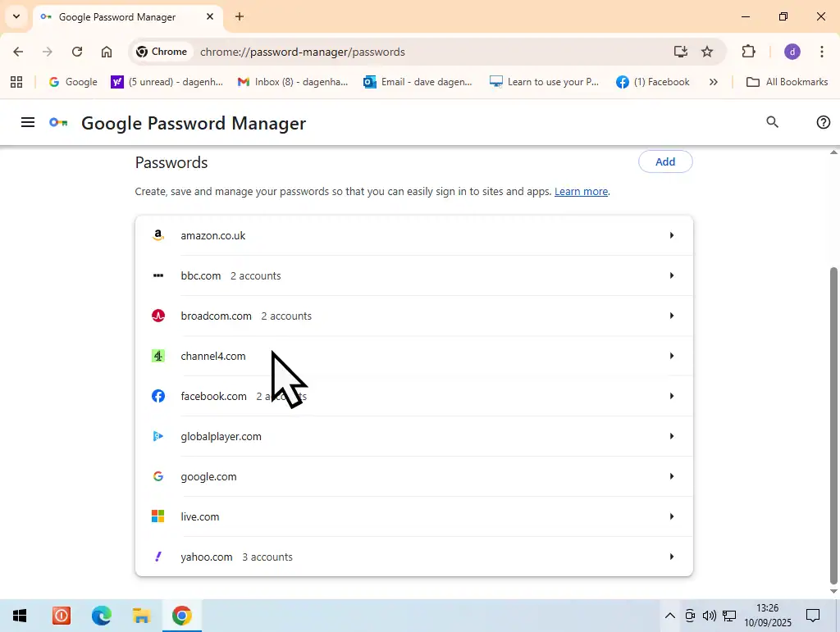
Task: Click the page vertical scrollbar thumb
Action: pyautogui.click(x=834, y=422)
